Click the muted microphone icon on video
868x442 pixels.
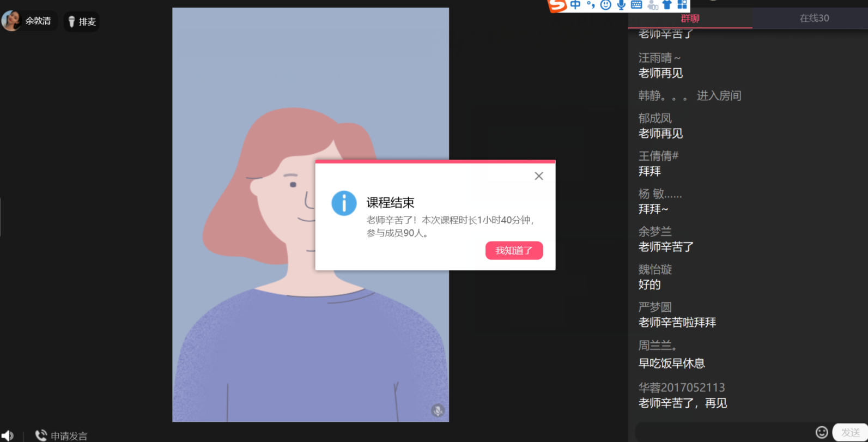[x=438, y=410]
